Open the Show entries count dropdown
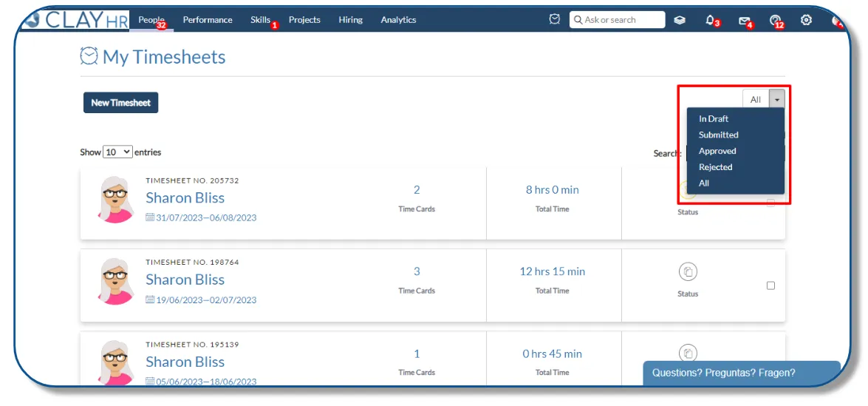Image resolution: width=868 pixels, height=406 pixels. coord(117,152)
